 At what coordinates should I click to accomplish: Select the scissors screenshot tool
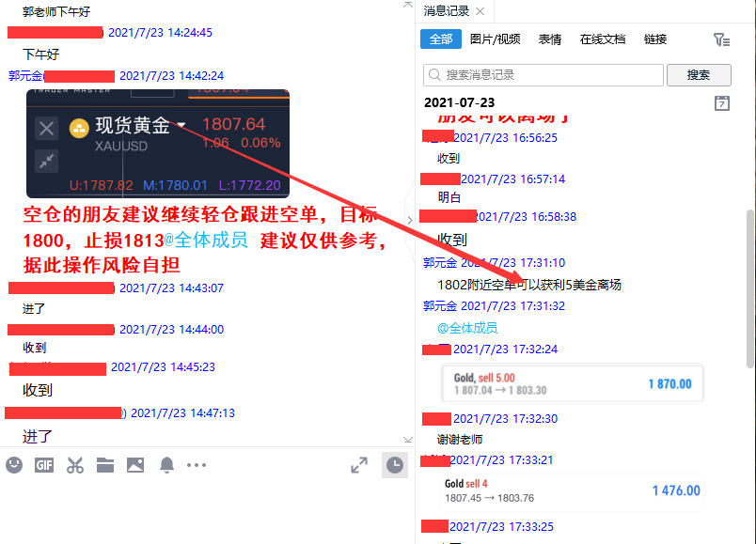(74, 465)
